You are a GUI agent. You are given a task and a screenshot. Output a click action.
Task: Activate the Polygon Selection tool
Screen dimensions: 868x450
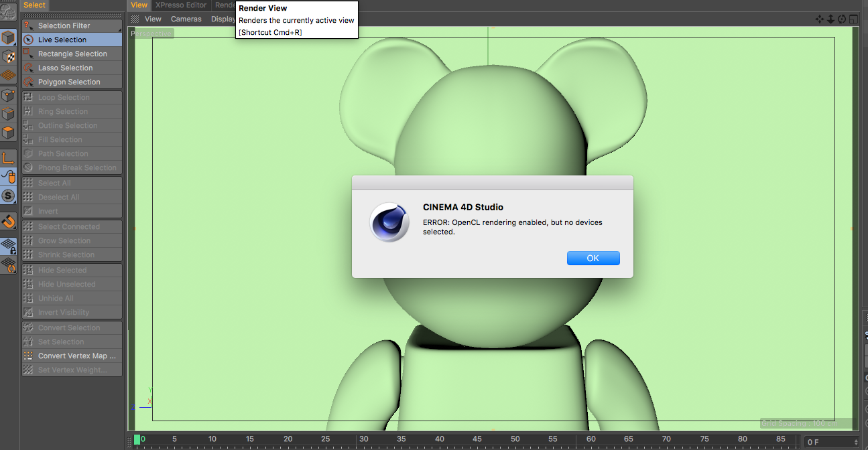[72, 82]
